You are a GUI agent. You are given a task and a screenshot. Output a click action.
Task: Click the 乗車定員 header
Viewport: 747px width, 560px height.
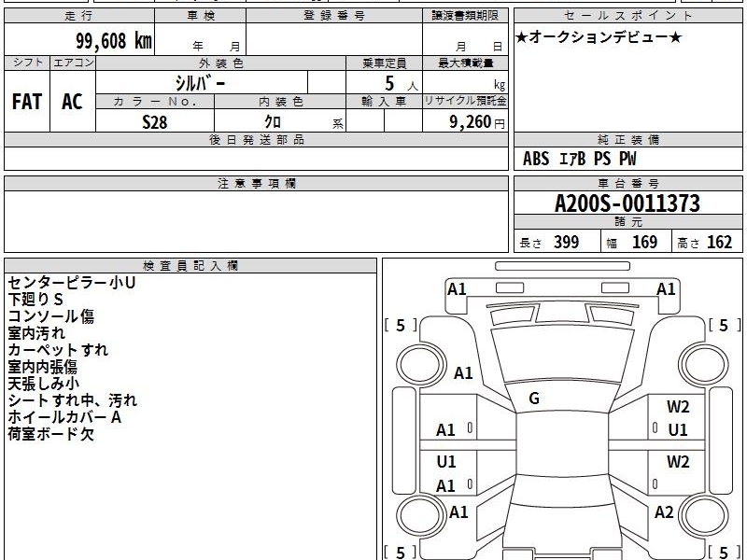[384, 63]
